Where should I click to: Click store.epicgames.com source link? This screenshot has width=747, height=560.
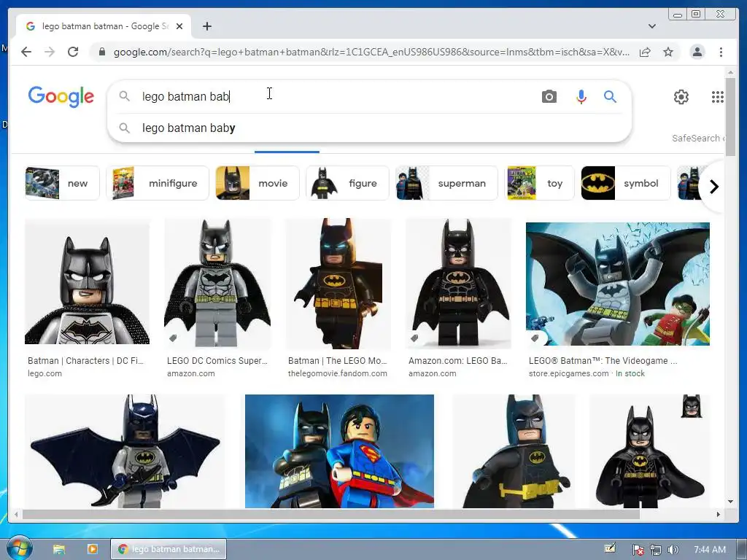(x=568, y=374)
